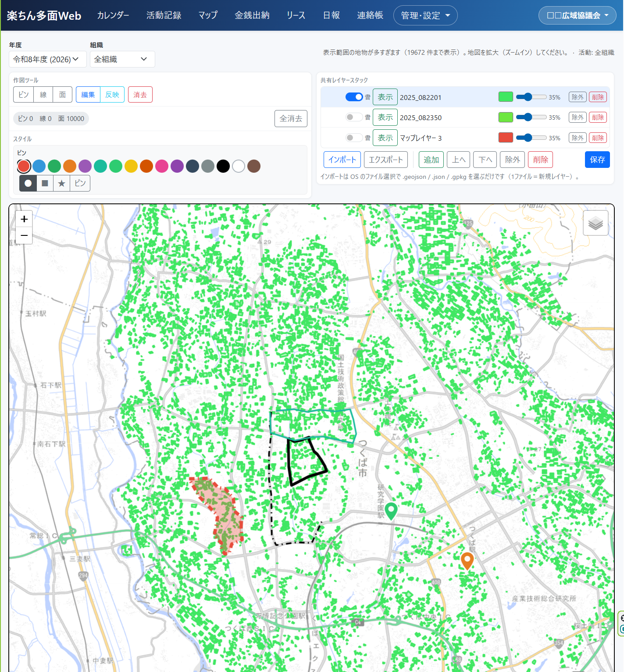Pick the light blue pin color
This screenshot has width=624, height=672.
[39, 166]
